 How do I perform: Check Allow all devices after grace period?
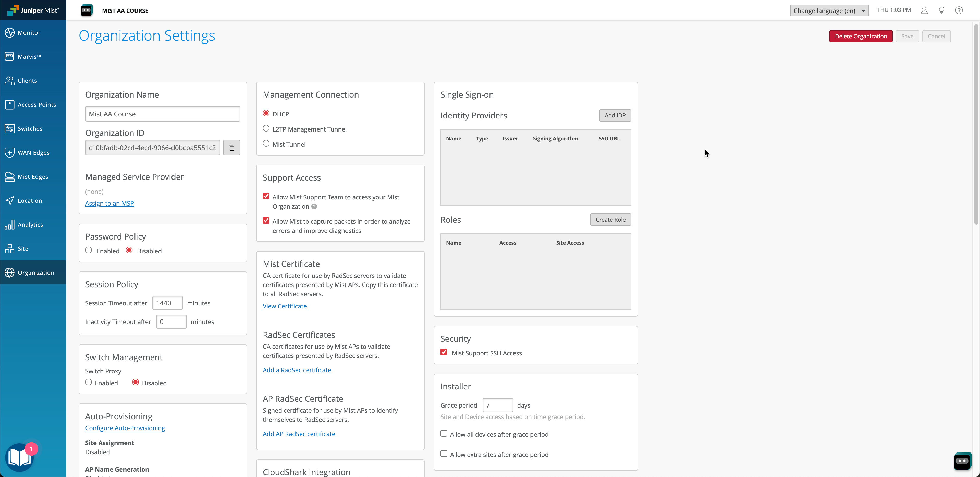point(444,433)
